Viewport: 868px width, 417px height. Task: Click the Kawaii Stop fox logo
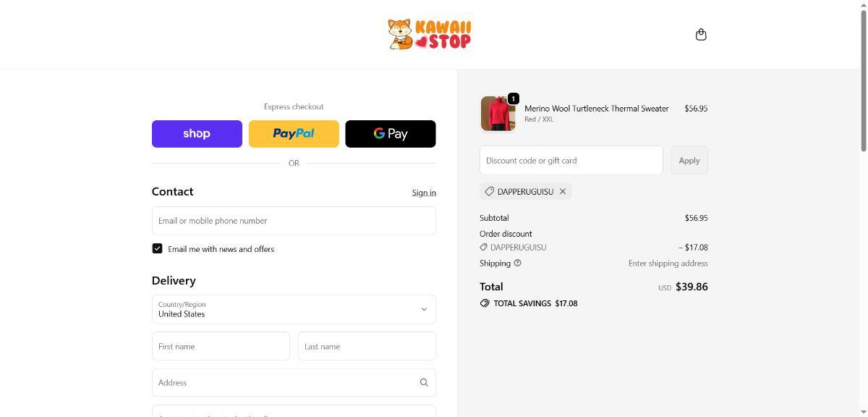[429, 35]
